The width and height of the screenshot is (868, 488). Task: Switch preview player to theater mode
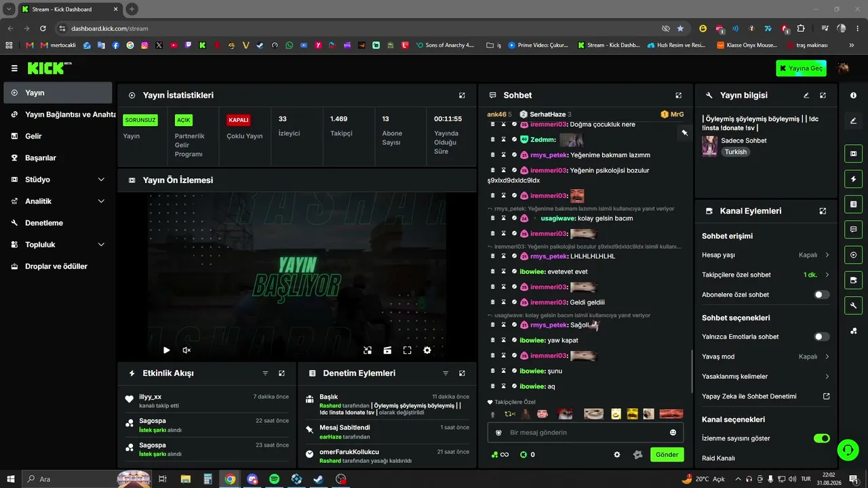click(x=387, y=350)
